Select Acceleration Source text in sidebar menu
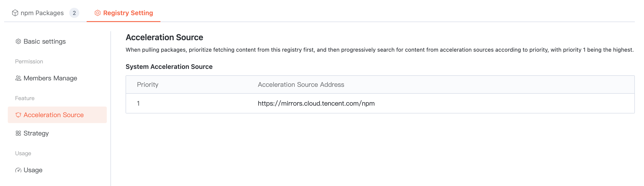644x186 pixels. 53,115
